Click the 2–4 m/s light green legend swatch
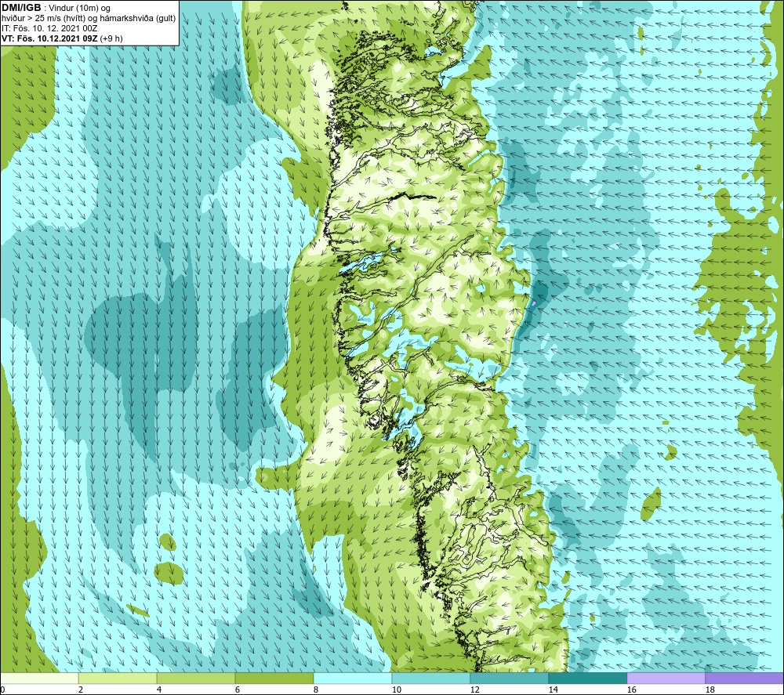784x695 pixels. pos(118,679)
